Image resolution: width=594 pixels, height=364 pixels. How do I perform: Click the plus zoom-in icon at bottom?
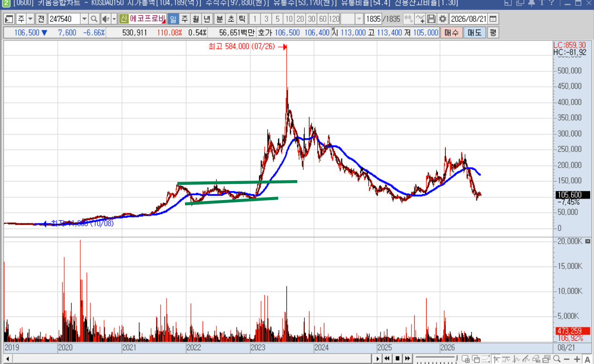[x=577, y=359]
